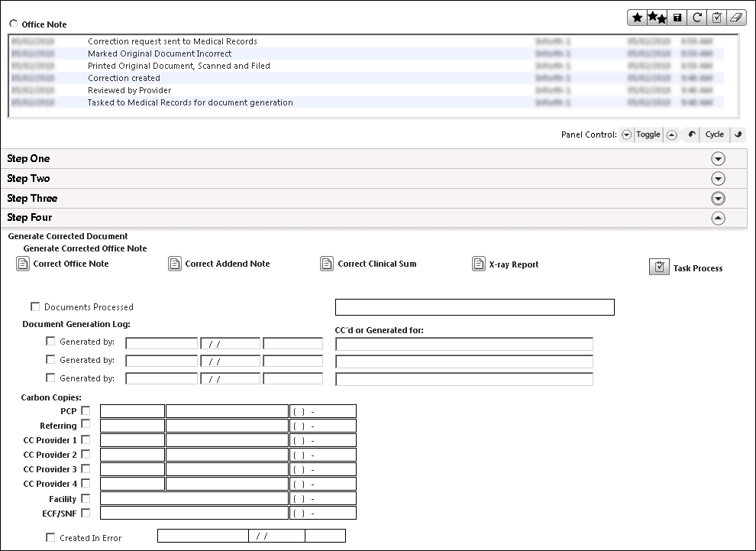Check the Facility carbon copy checkbox
This screenshot has width=756, height=551.
click(x=86, y=498)
